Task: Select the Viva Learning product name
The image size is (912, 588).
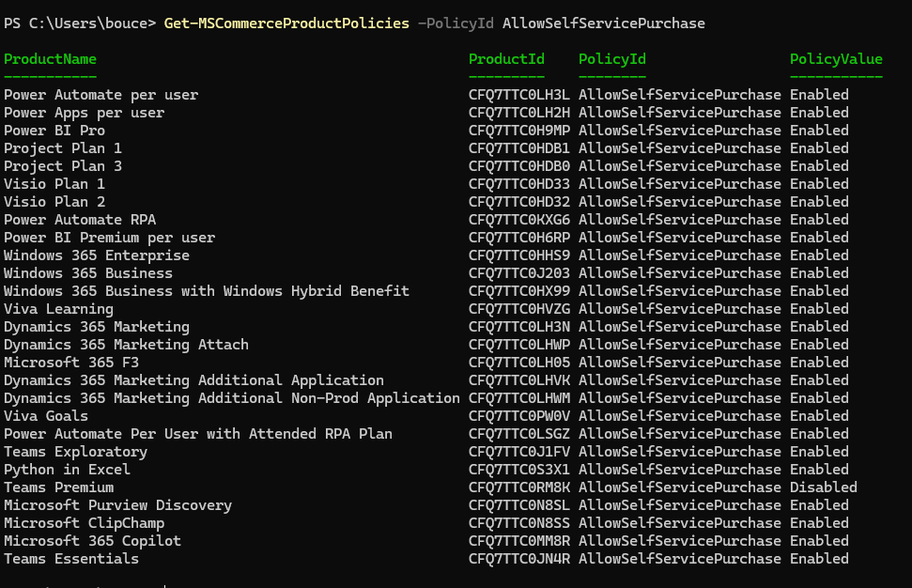Action: tap(58, 309)
